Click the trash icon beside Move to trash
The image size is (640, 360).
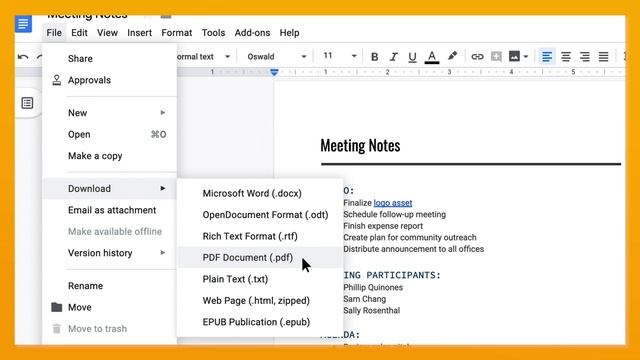[57, 328]
